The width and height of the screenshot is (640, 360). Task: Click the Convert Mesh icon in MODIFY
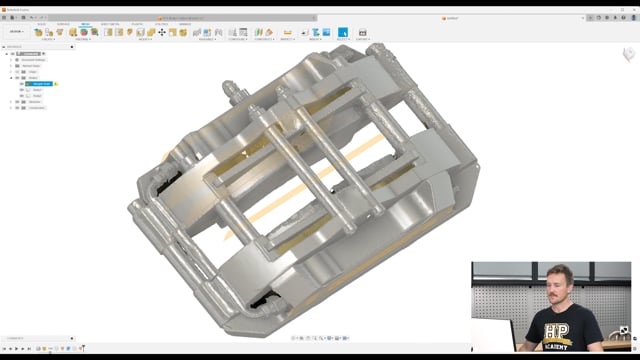(x=183, y=32)
